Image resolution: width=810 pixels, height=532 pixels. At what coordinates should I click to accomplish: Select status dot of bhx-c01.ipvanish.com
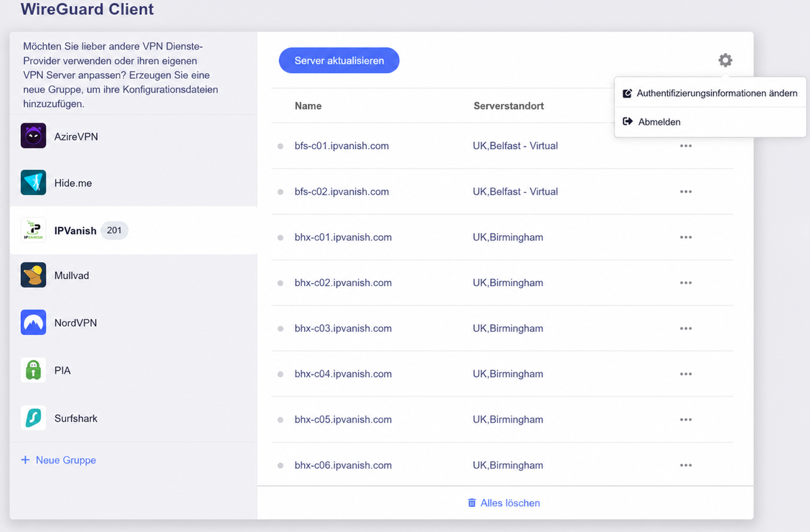click(x=281, y=237)
